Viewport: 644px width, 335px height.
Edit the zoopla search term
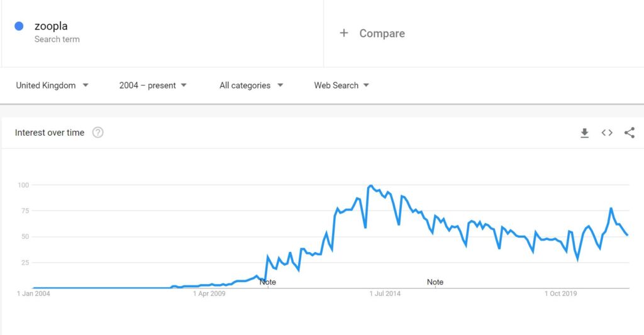51,26
